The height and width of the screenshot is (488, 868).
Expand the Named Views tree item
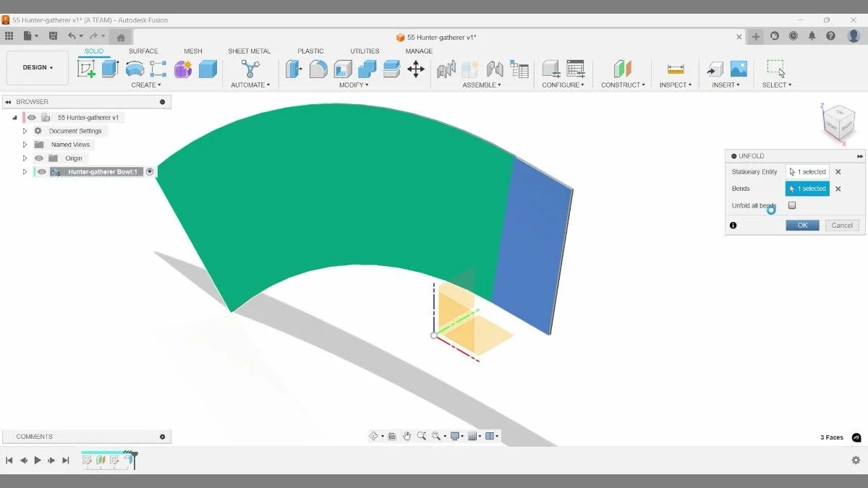pyautogui.click(x=25, y=144)
